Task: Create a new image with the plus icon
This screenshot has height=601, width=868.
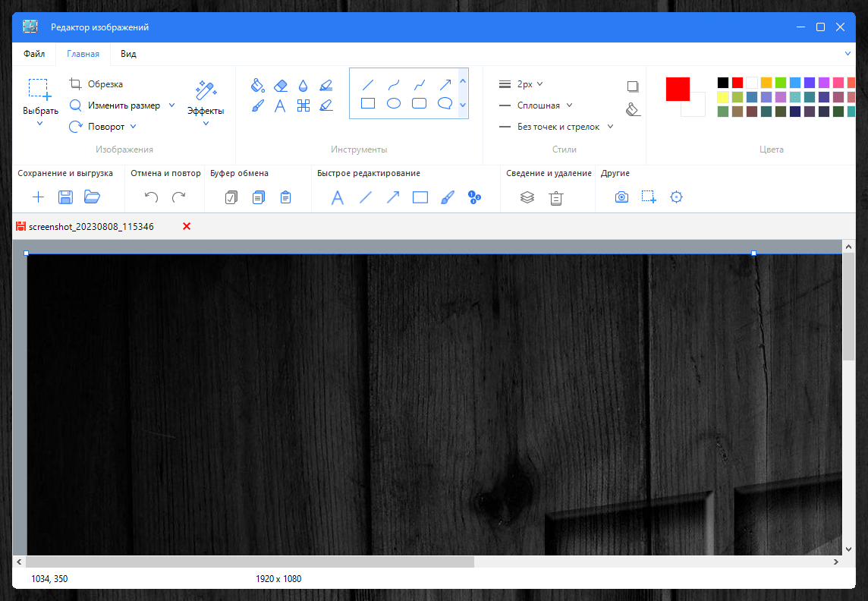Action: point(38,197)
